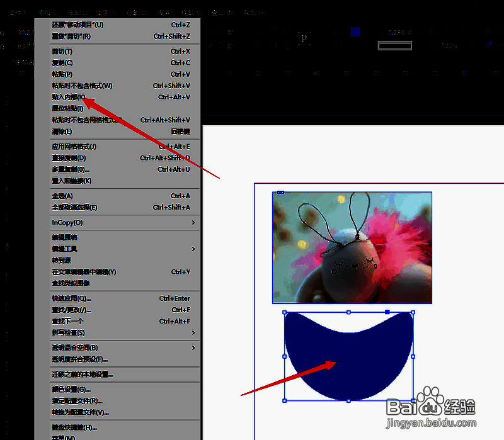Viewport: 504px width, 440px height.
Task: Open 查找/更改 find and change dialog
Action: point(71,310)
